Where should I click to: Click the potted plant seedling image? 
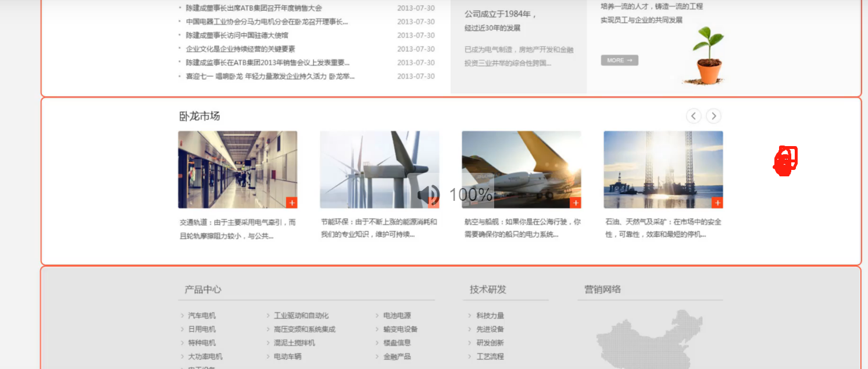707,56
